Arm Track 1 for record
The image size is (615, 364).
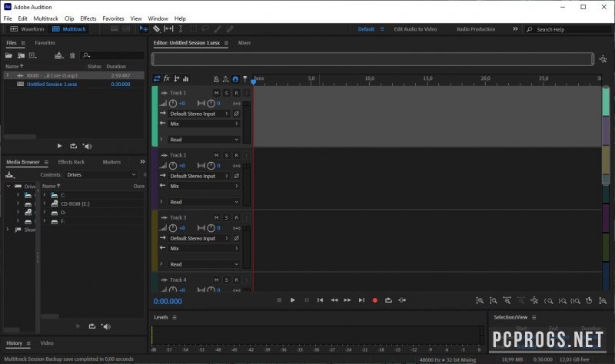pos(237,93)
